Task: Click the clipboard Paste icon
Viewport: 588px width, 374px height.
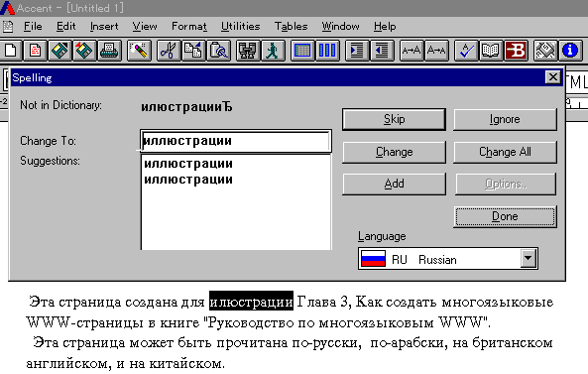Action: click(x=218, y=51)
